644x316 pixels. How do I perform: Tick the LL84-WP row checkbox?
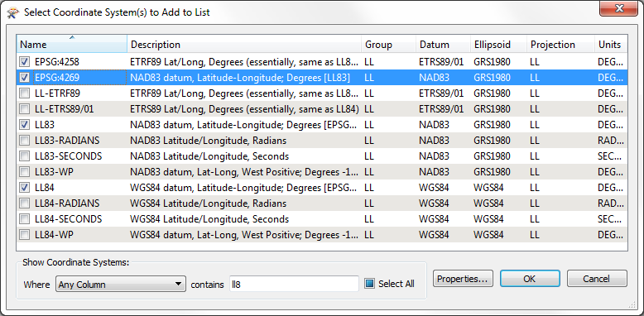point(25,235)
